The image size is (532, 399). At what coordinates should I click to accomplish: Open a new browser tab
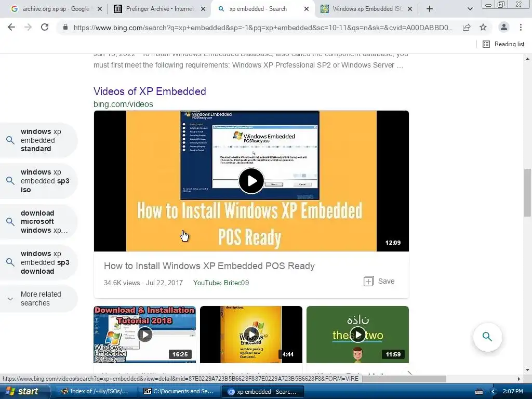[x=430, y=9]
